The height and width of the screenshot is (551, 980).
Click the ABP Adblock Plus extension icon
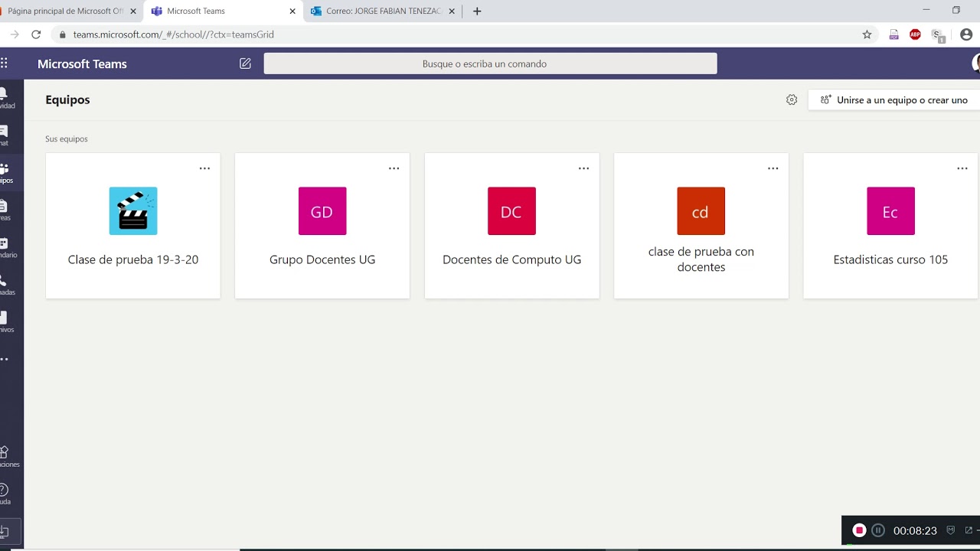pyautogui.click(x=915, y=34)
